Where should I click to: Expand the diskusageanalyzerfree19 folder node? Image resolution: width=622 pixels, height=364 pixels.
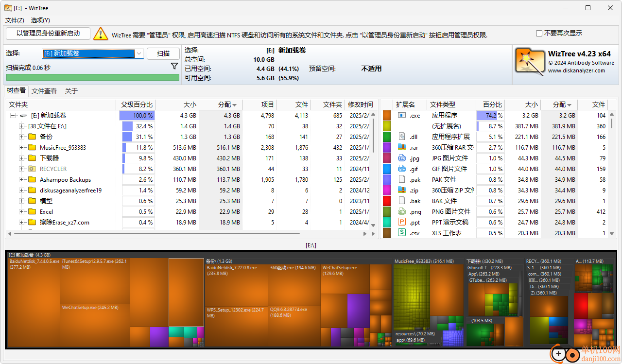pyautogui.click(x=22, y=191)
